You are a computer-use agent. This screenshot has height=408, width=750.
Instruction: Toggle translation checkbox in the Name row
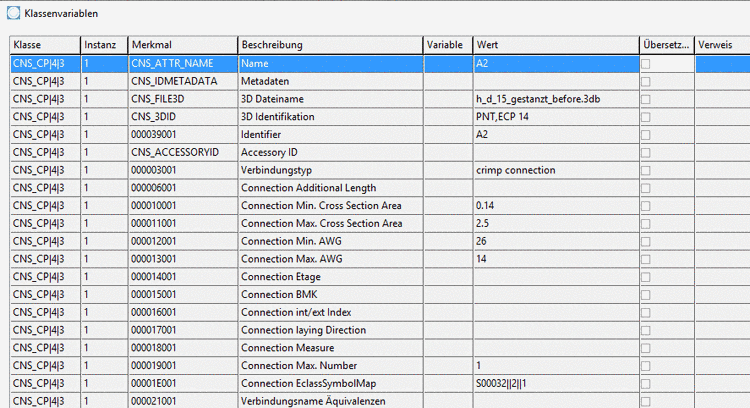click(x=646, y=64)
